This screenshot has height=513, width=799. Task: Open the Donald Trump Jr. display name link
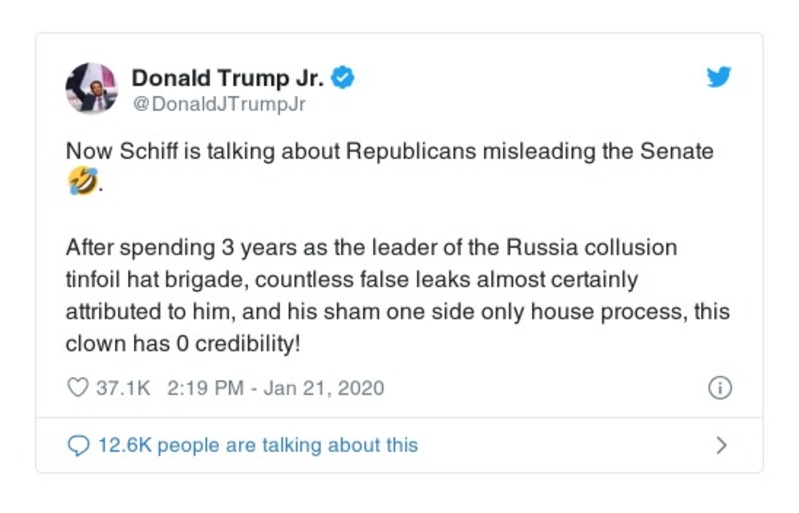tap(227, 78)
